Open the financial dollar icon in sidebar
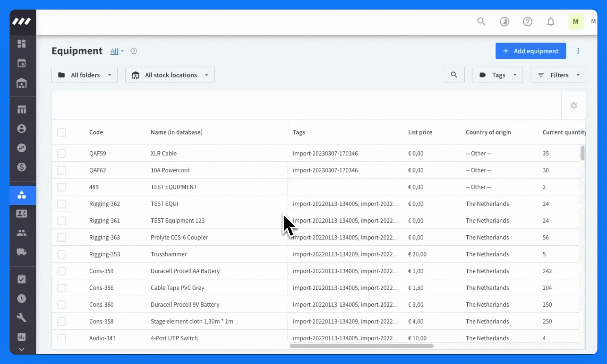This screenshot has width=607, height=364. 22,167
